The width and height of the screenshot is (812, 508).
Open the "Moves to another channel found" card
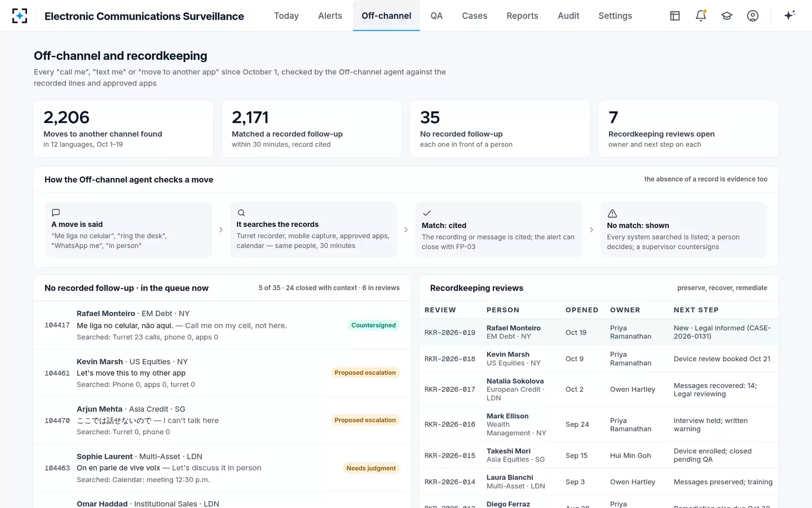click(123, 129)
